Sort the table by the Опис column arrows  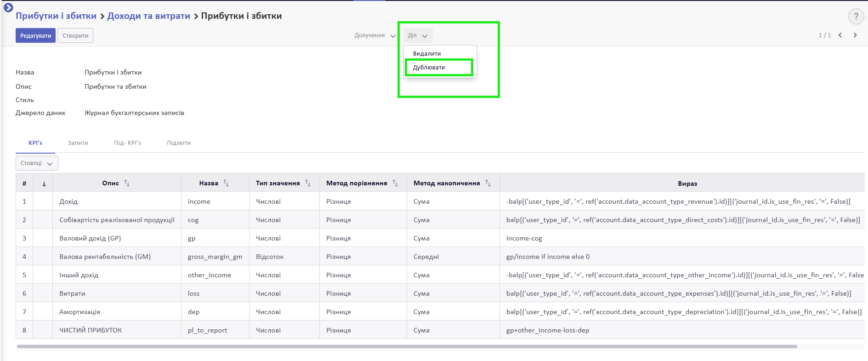[x=127, y=183]
